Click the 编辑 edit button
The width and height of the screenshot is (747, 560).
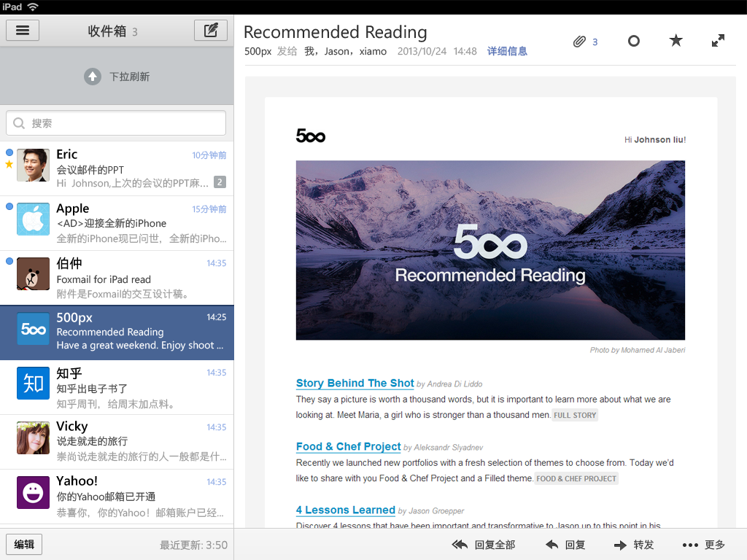(x=24, y=544)
